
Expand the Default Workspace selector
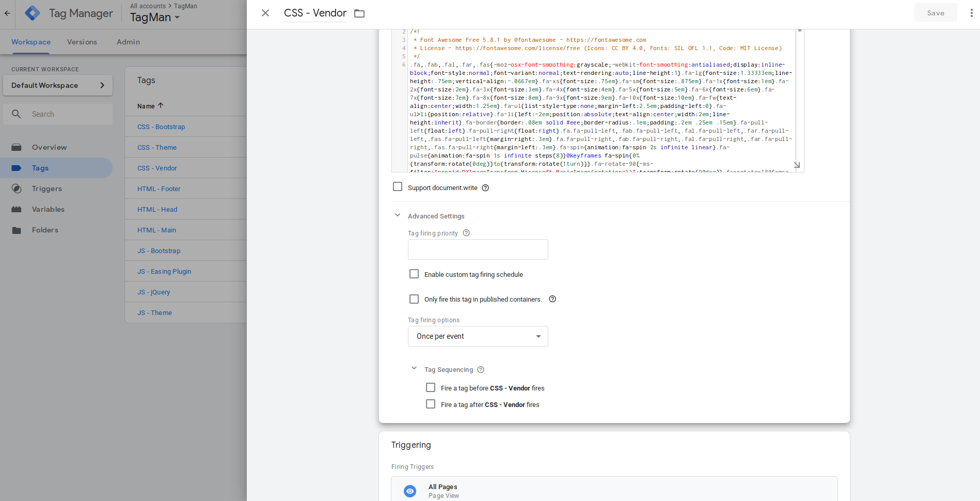pos(58,85)
